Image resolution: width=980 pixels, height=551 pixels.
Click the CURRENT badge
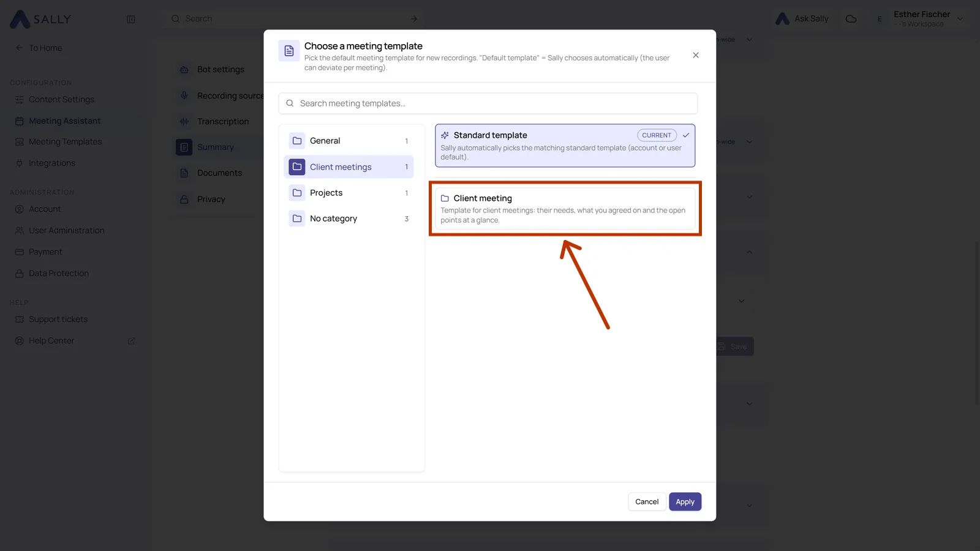click(x=657, y=135)
